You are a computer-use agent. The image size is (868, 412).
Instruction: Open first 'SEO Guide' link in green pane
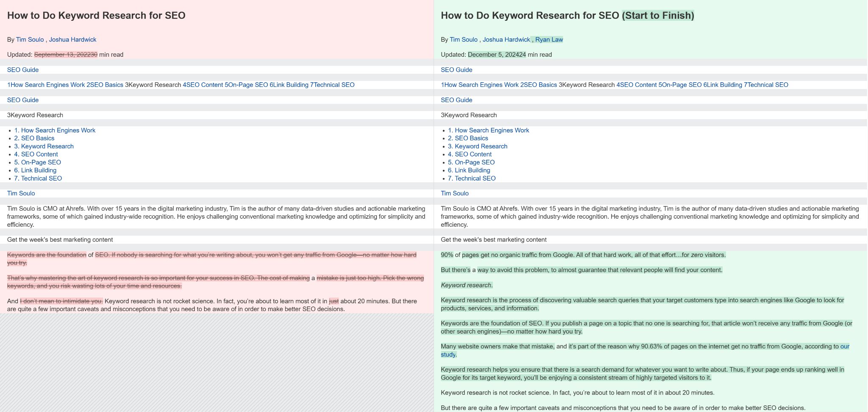[x=456, y=70]
